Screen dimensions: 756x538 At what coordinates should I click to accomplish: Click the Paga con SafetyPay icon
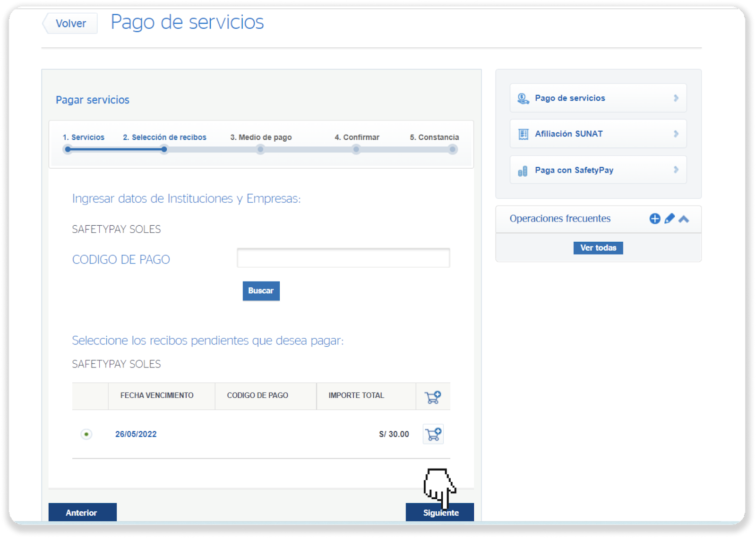523,171
